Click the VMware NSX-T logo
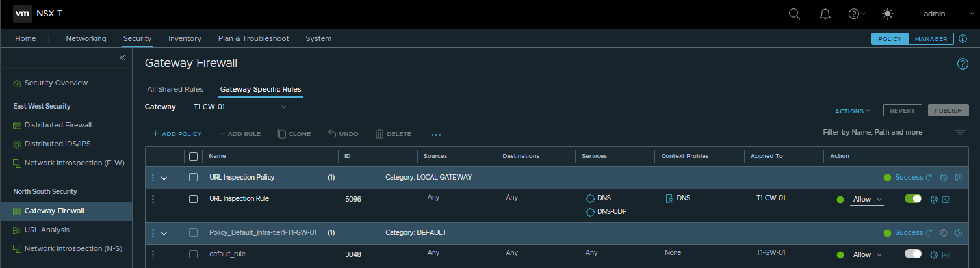980x268 pixels. 23,14
